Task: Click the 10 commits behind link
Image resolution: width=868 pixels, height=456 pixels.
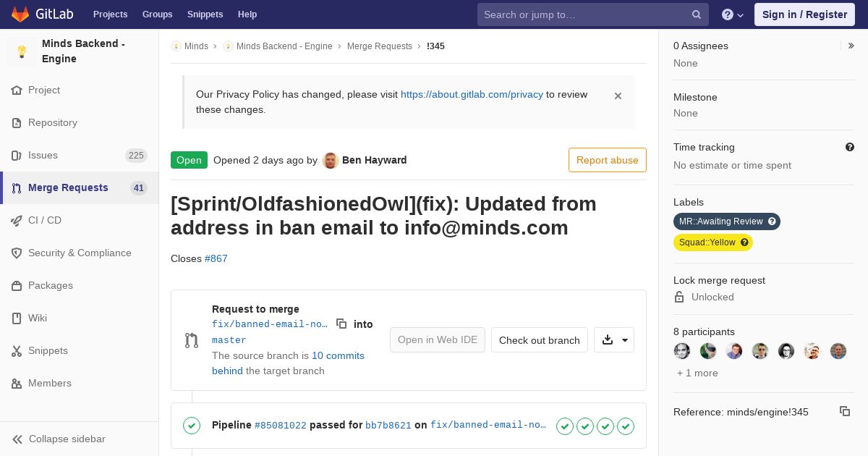Action: click(x=288, y=363)
